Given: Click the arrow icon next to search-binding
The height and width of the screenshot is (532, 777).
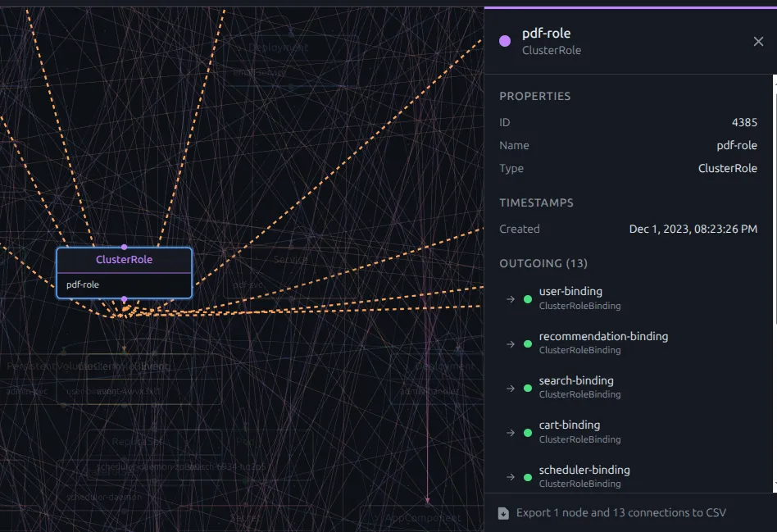Looking at the screenshot, I should (511, 388).
